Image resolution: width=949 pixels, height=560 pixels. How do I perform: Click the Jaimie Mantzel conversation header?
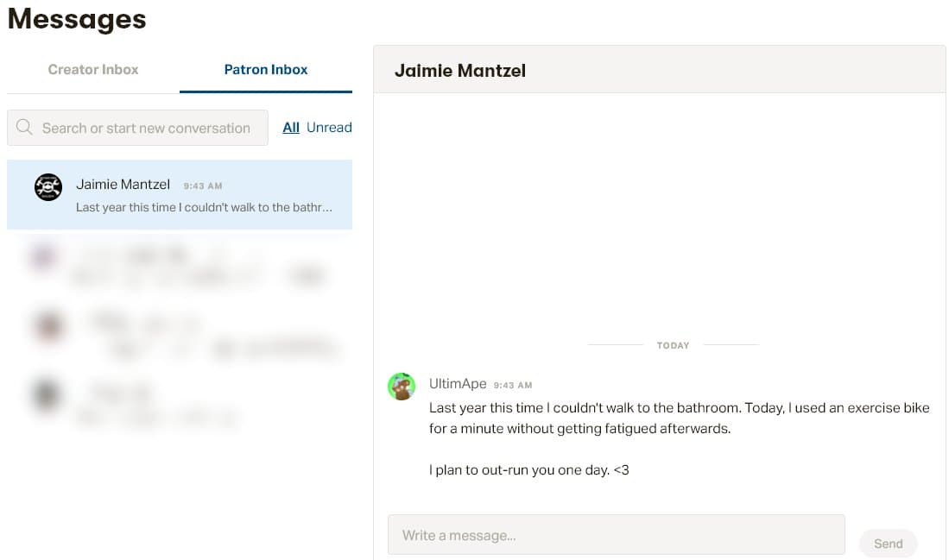click(460, 71)
